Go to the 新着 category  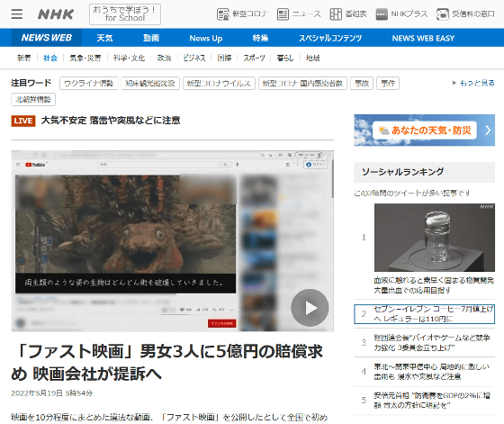pos(24,59)
